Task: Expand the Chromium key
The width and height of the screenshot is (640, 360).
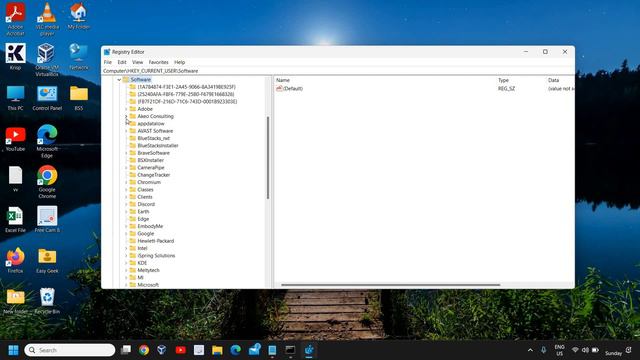Action: click(126, 182)
